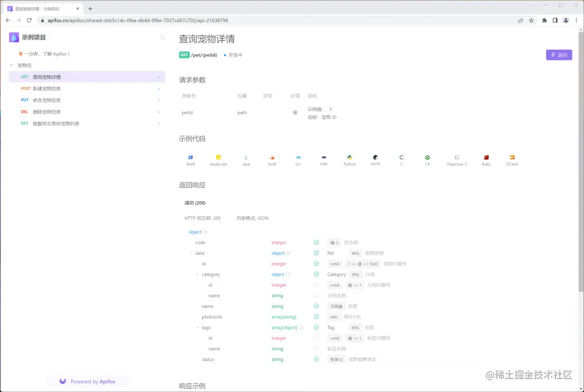Screen dimensions: 584x392
Task: Open the PHP code sample icon
Action: (323, 160)
